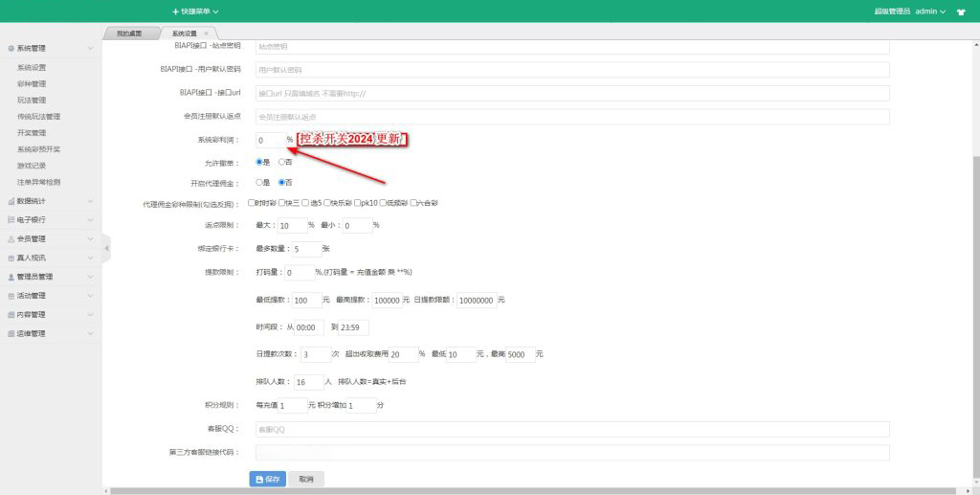The width and height of the screenshot is (980, 495).
Task: Click the 会员管理 user icon in sidebar
Action: click(11, 239)
